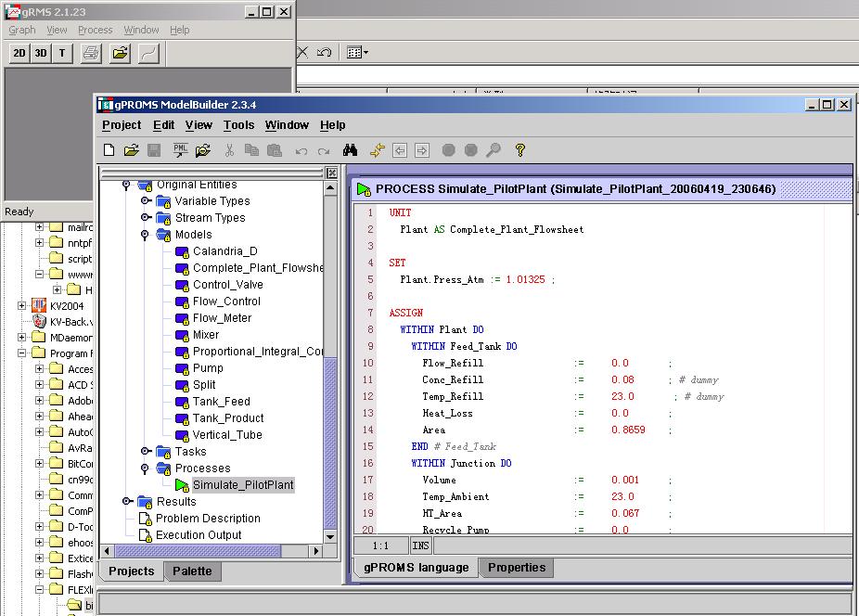859x616 pixels.
Task: Click the binoculars Find icon
Action: [350, 150]
